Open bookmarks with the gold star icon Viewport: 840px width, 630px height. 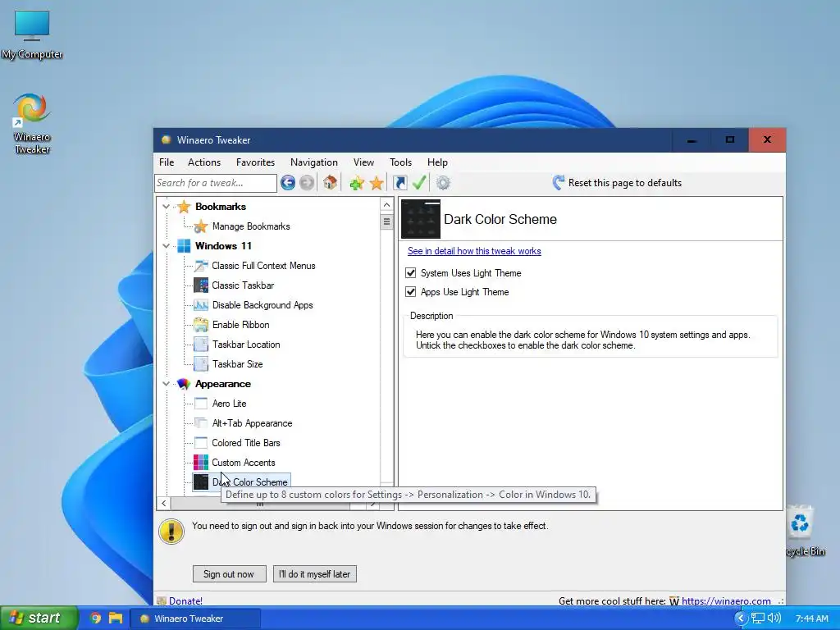point(377,183)
